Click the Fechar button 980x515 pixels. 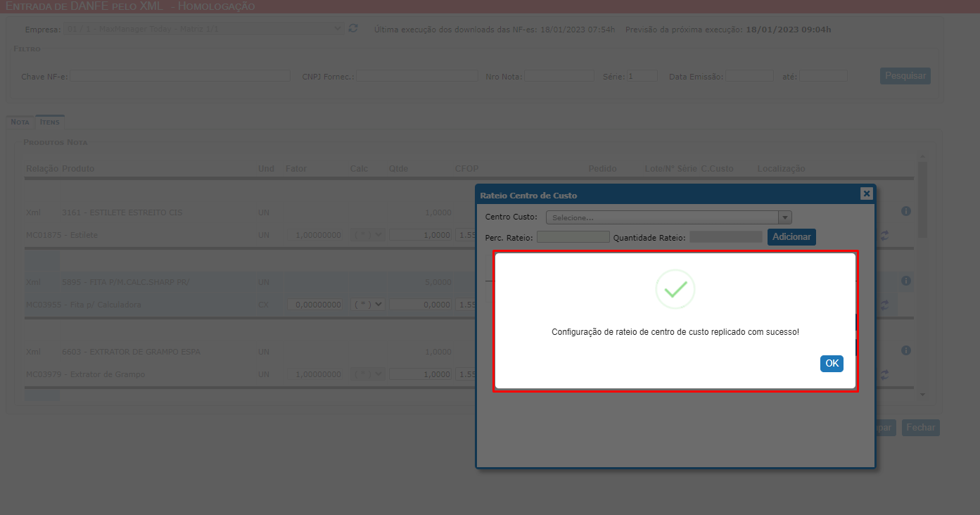[921, 427]
